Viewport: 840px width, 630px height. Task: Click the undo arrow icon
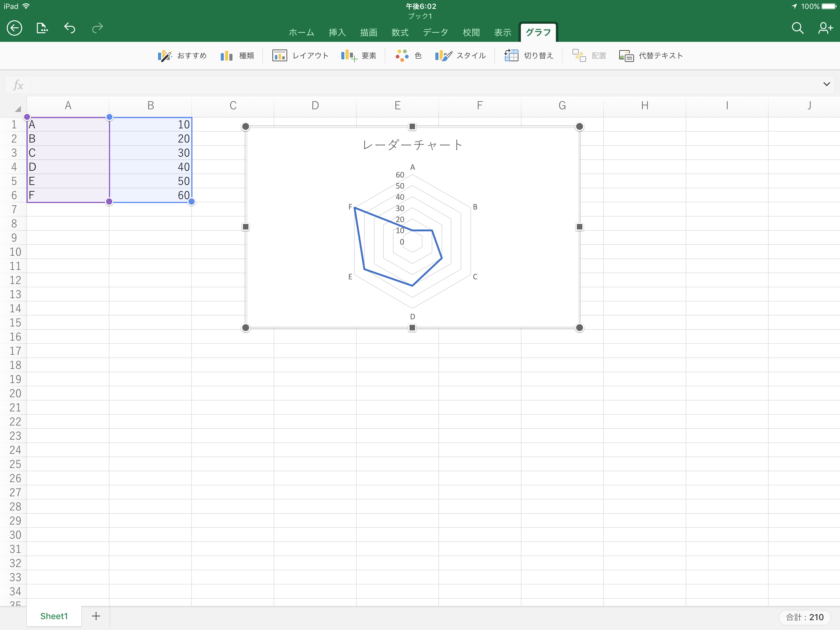(69, 28)
